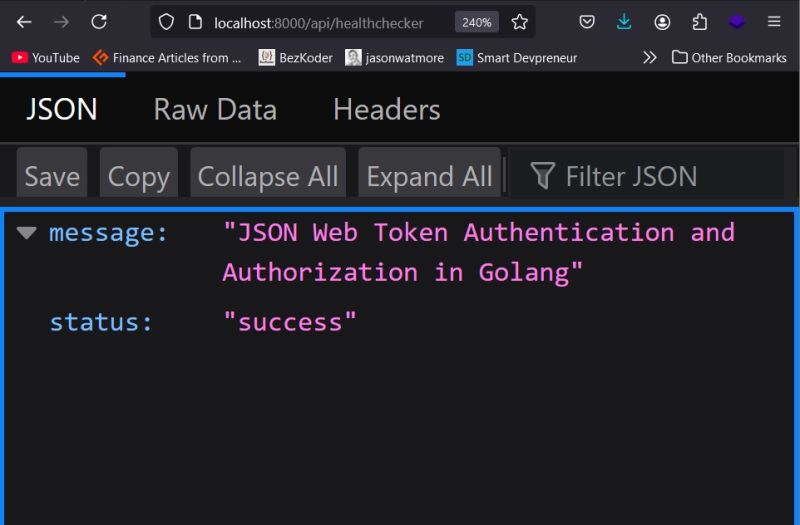This screenshot has height=525, width=800.
Task: Click the purple extension icon in toolbar
Action: point(736,22)
